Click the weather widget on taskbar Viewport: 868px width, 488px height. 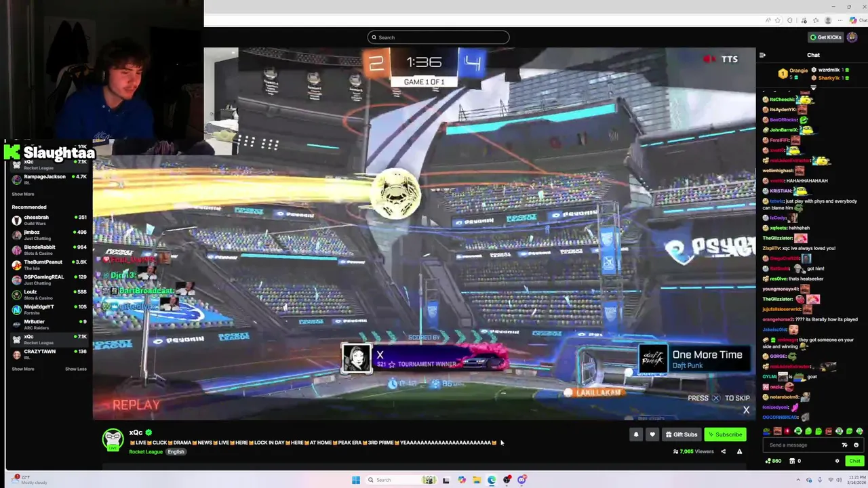point(28,480)
